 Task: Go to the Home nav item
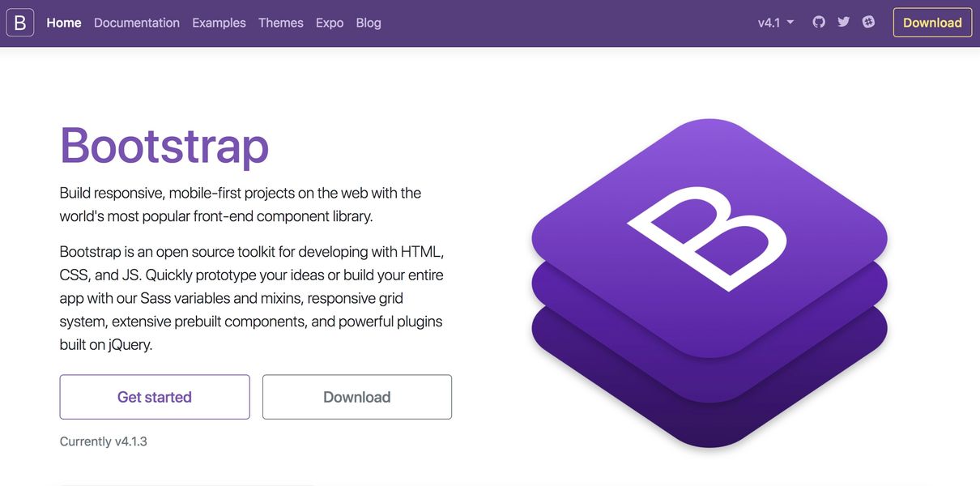[x=64, y=23]
